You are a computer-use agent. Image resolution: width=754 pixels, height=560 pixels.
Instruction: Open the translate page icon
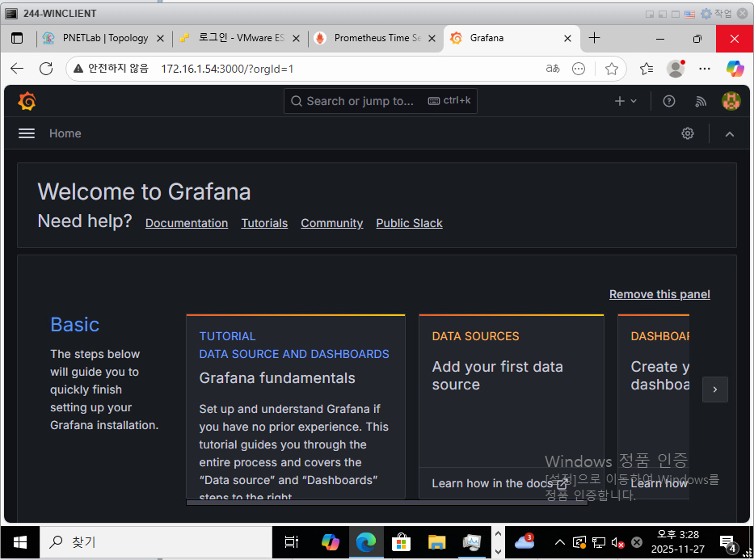[553, 69]
